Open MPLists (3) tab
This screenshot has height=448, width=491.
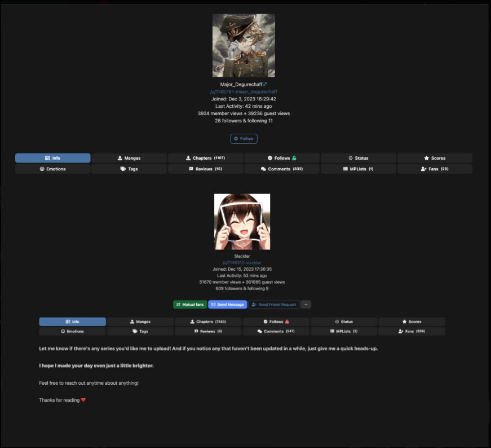click(343, 331)
